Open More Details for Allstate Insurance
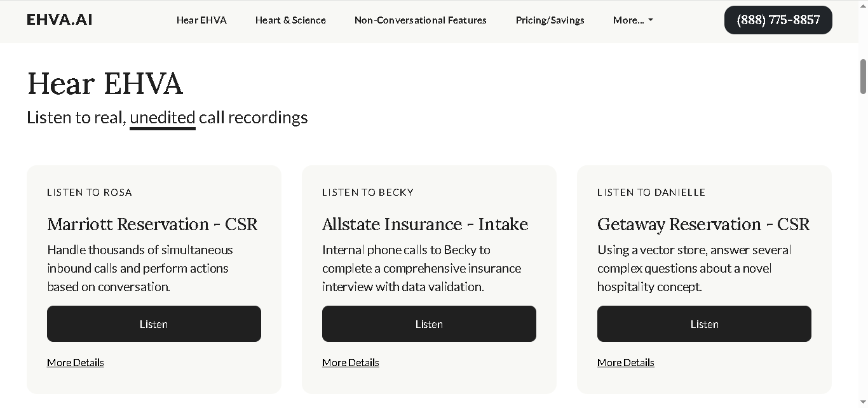 tap(351, 362)
